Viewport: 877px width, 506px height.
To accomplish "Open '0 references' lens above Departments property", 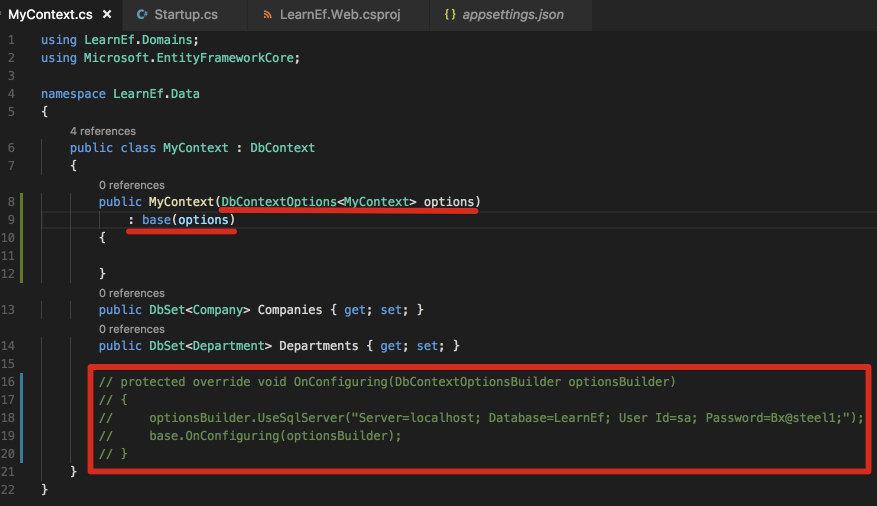I will click(x=132, y=329).
